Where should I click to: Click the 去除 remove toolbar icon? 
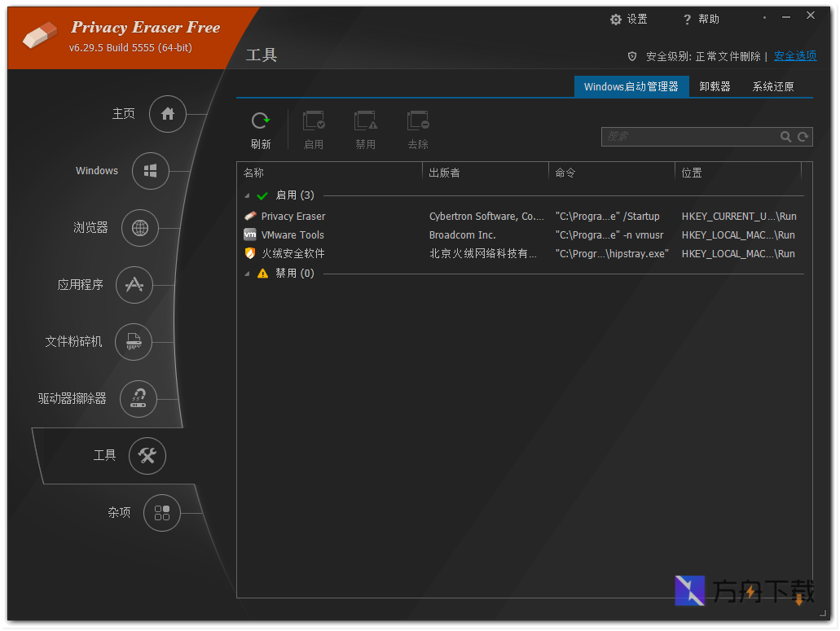pos(419,121)
